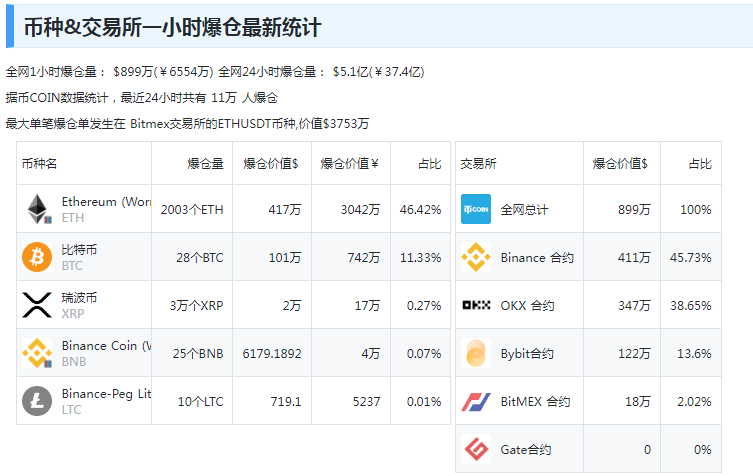Click the black XRP logo icon
Viewport: 753px width, 476px height.
pos(37,305)
